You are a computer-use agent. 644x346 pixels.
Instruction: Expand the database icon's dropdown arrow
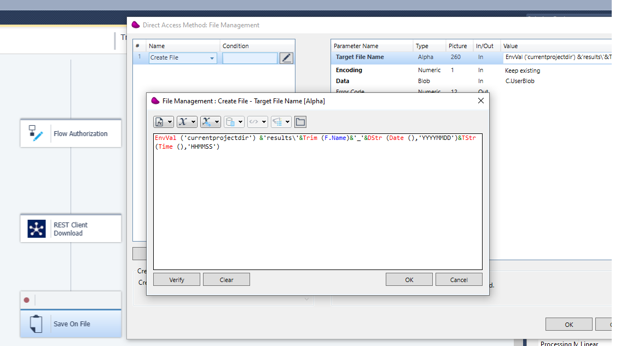[x=241, y=121]
